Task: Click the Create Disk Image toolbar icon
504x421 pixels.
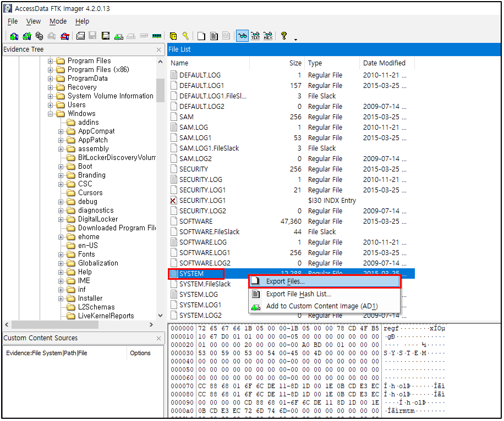Action: (80, 36)
